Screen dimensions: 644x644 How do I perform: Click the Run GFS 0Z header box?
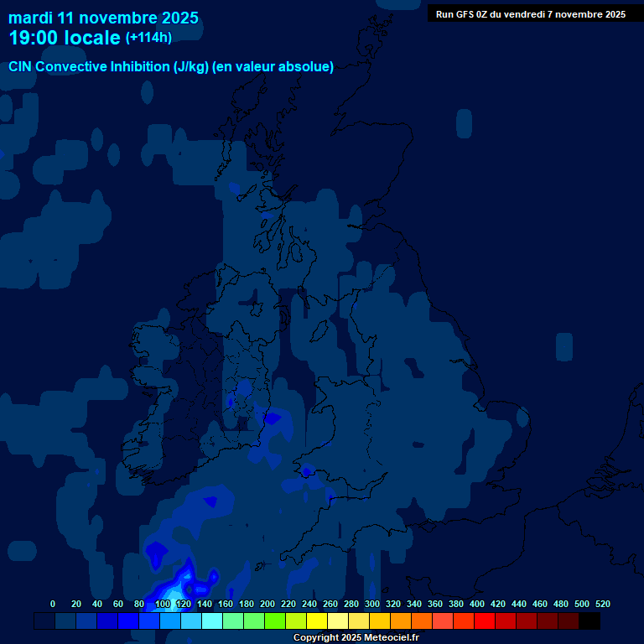pyautogui.click(x=530, y=14)
